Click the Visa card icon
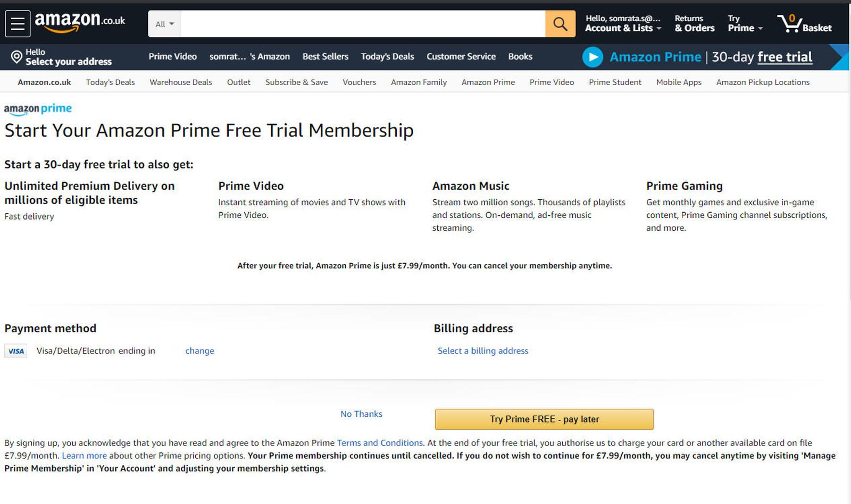The image size is (851, 504). click(15, 351)
